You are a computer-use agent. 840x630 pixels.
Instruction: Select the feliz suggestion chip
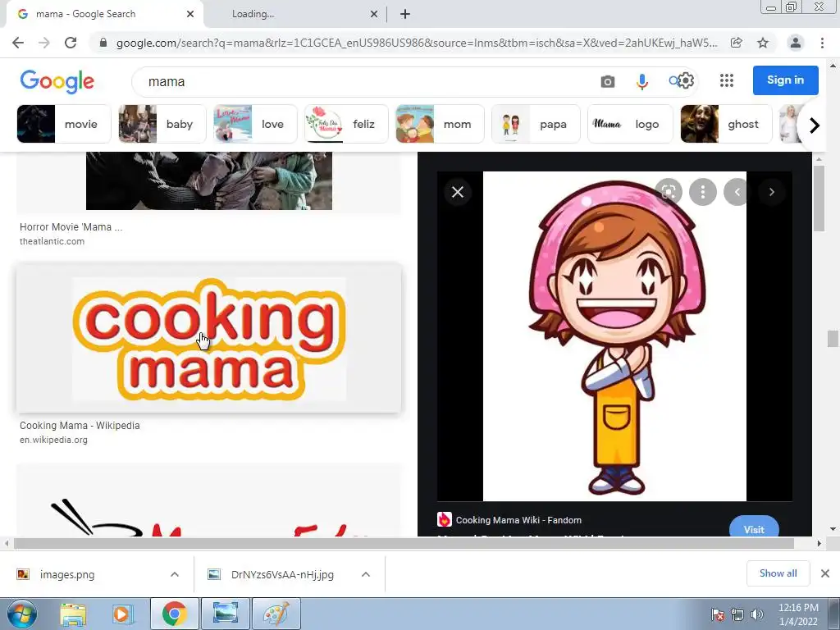click(346, 125)
